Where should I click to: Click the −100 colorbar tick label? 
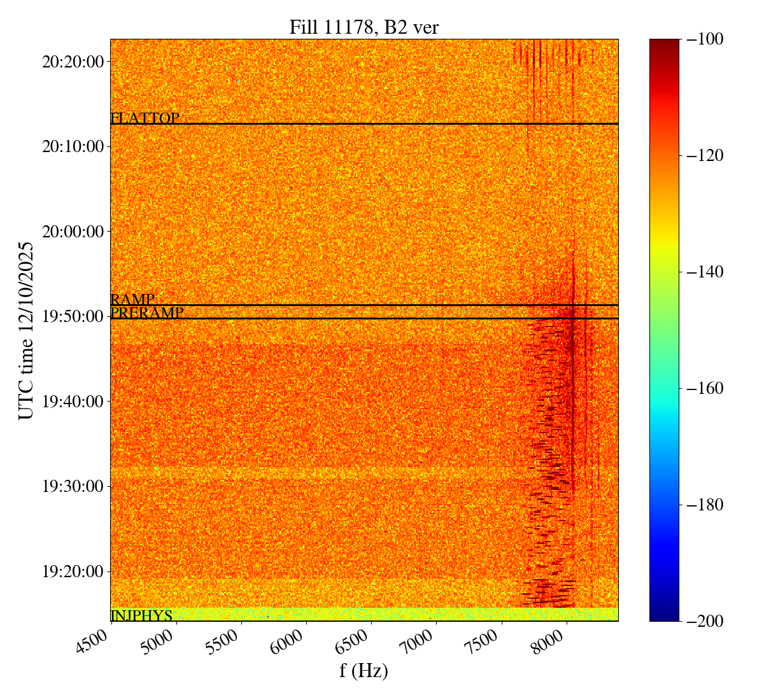(705, 39)
